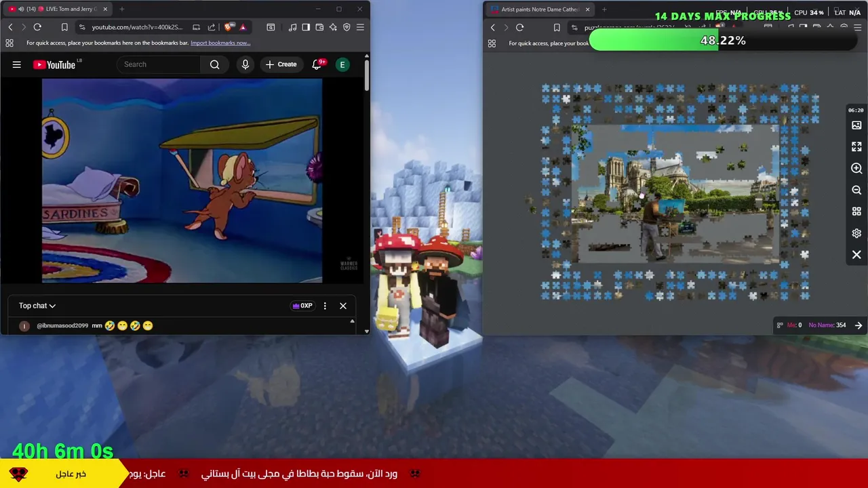Open apps grid on puzzle window bookmarks bar
The width and height of the screenshot is (868, 488).
pyautogui.click(x=492, y=43)
